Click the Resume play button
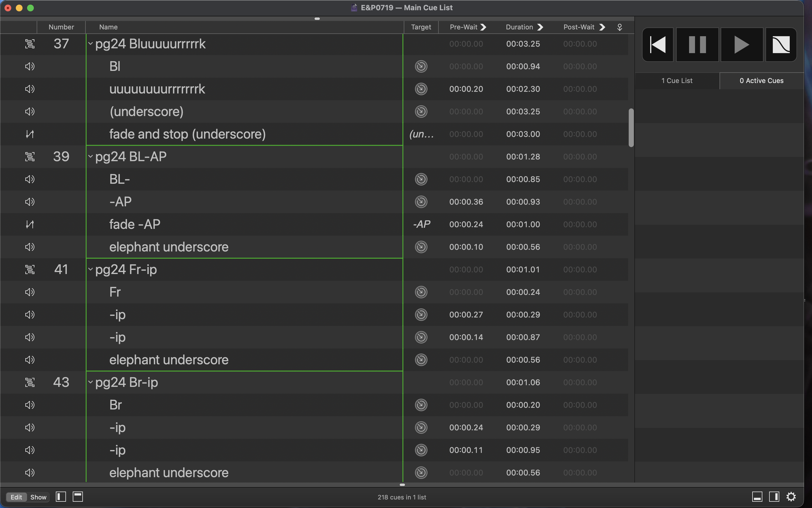The width and height of the screenshot is (812, 508). pyautogui.click(x=742, y=45)
